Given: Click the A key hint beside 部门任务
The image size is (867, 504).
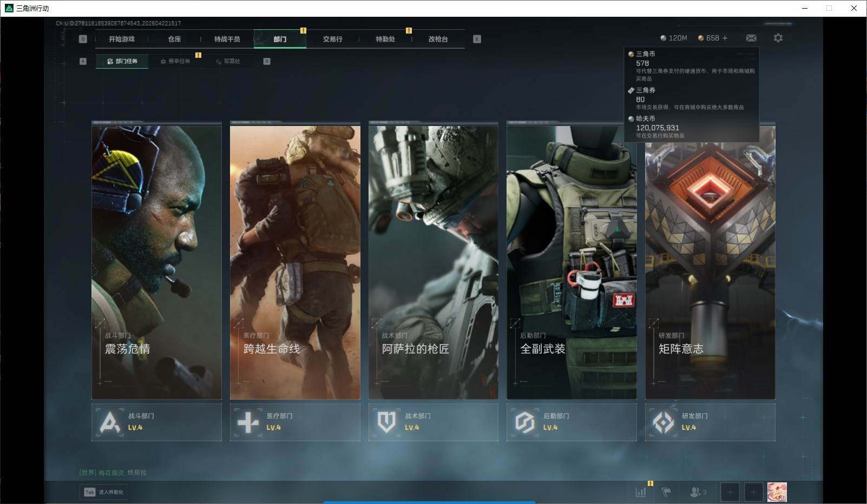Looking at the screenshot, I should [83, 61].
